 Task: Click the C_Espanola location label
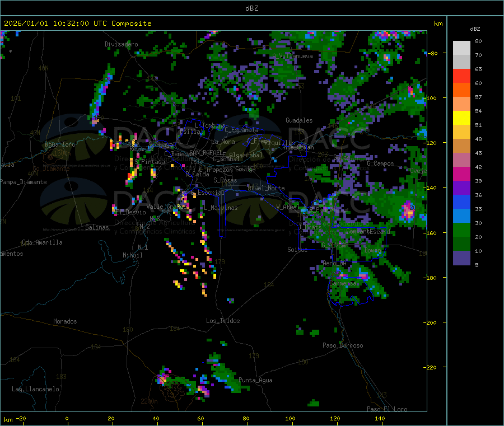[x=241, y=130]
